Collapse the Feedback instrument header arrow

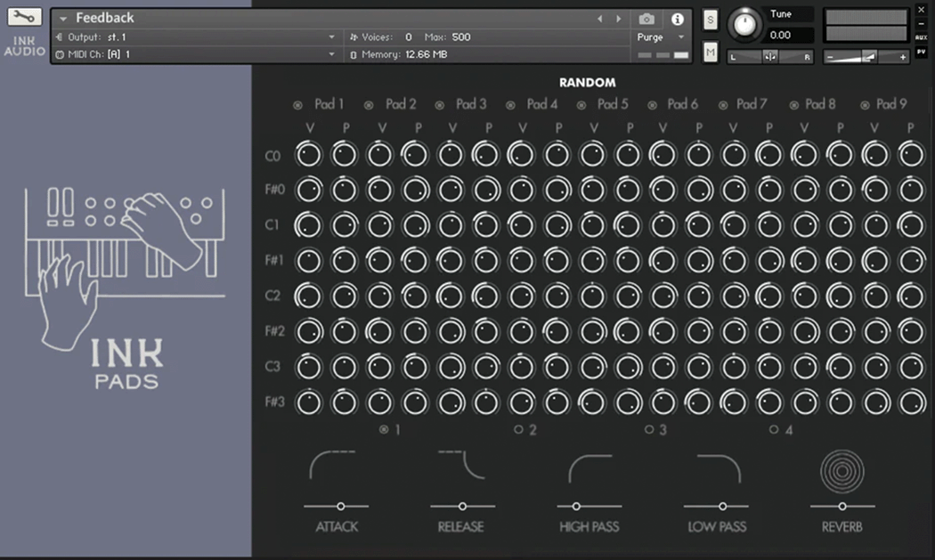click(62, 19)
